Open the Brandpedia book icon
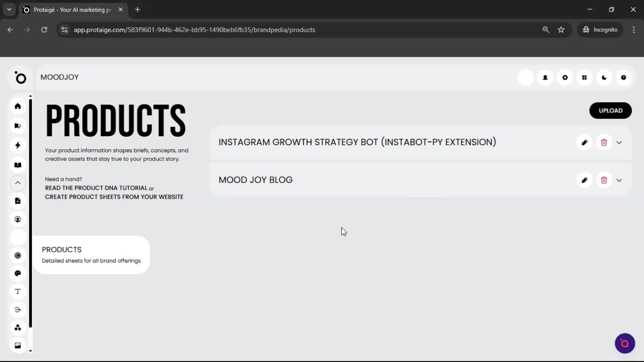 pyautogui.click(x=17, y=165)
